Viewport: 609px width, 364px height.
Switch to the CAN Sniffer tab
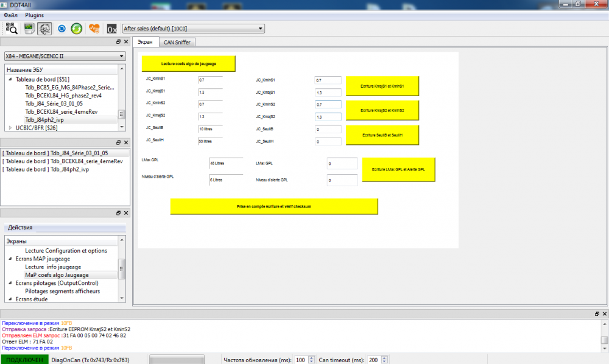coord(177,42)
